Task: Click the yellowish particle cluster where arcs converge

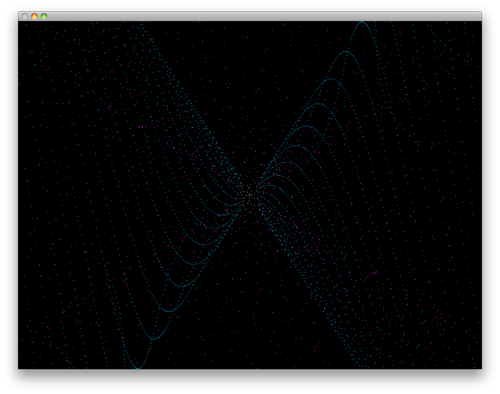Action: coord(249,194)
